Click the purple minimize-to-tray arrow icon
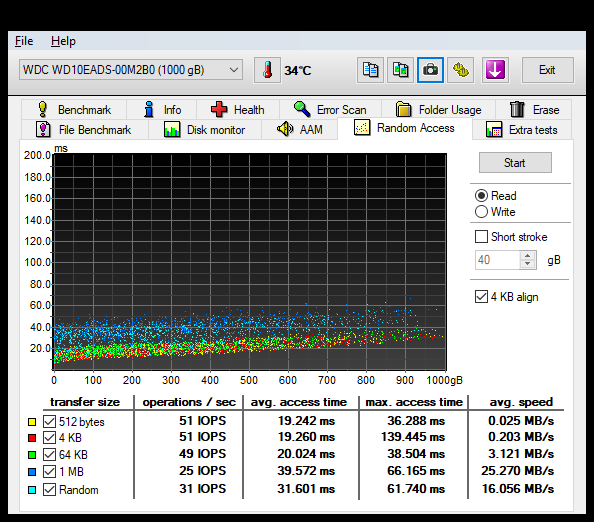Screen dimensions: 594x522 tap(495, 70)
